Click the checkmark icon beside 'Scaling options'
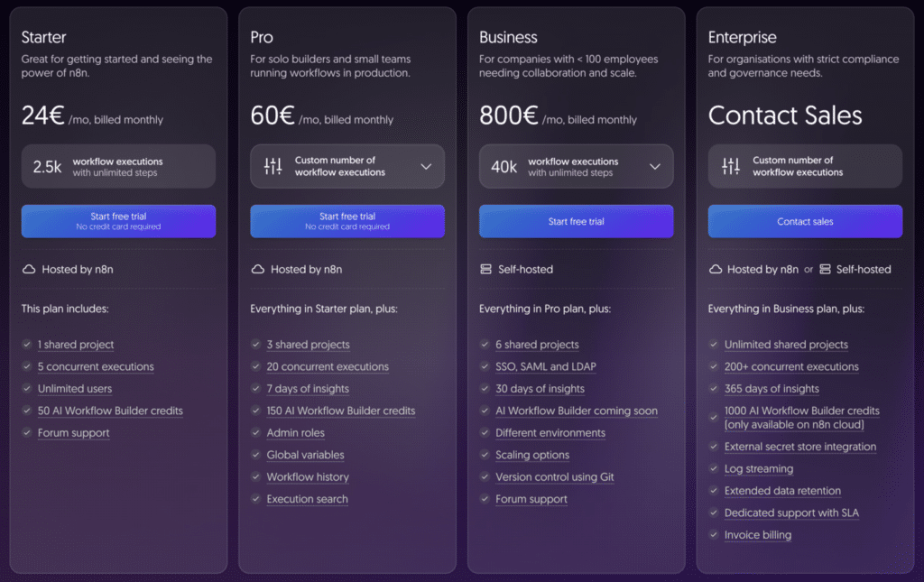Screen dimensions: 924x582 pos(485,455)
